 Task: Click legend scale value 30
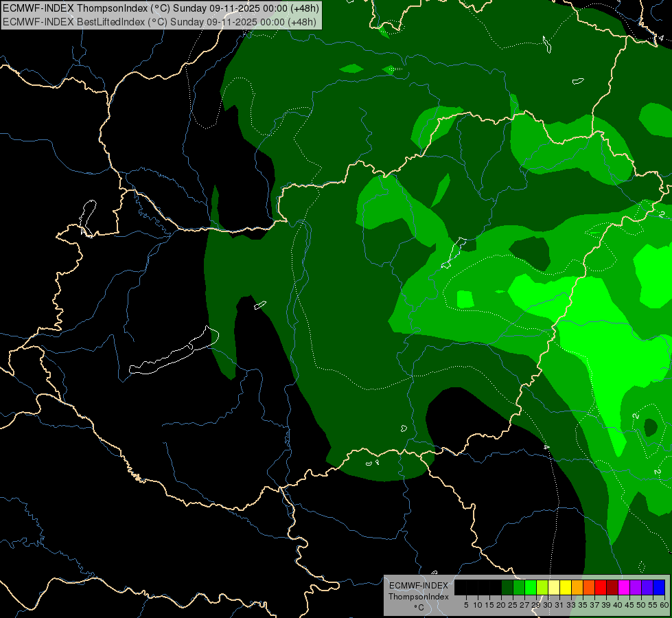pyautogui.click(x=547, y=605)
